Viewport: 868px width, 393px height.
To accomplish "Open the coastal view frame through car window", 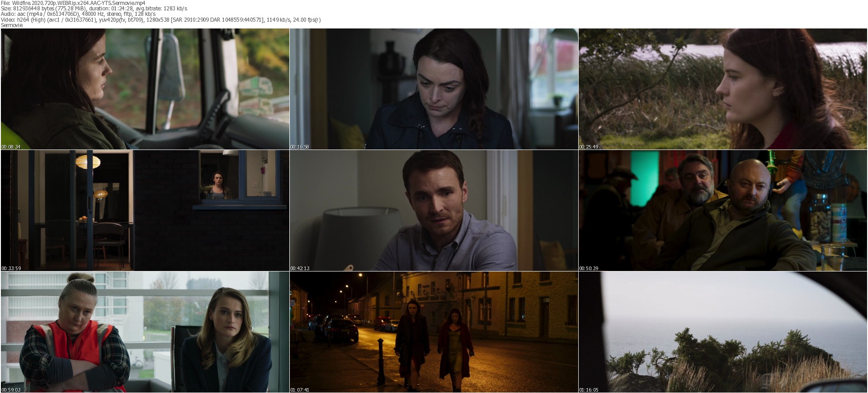I will 722,332.
